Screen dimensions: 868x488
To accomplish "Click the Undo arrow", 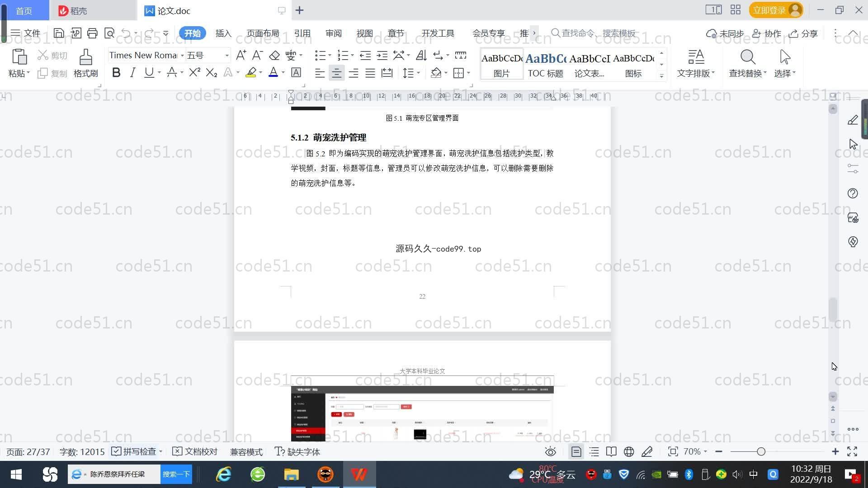I will pos(126,33).
